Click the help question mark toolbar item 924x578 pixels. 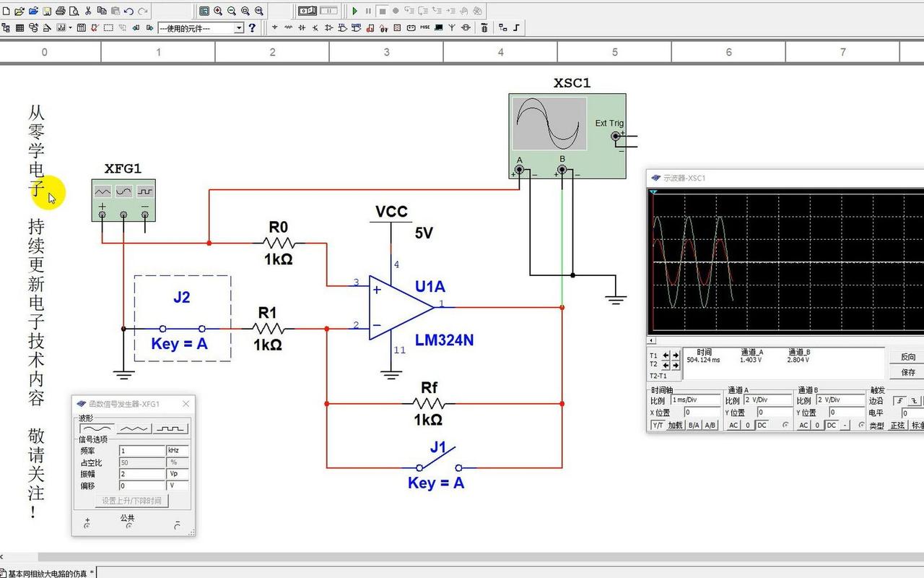(x=251, y=28)
